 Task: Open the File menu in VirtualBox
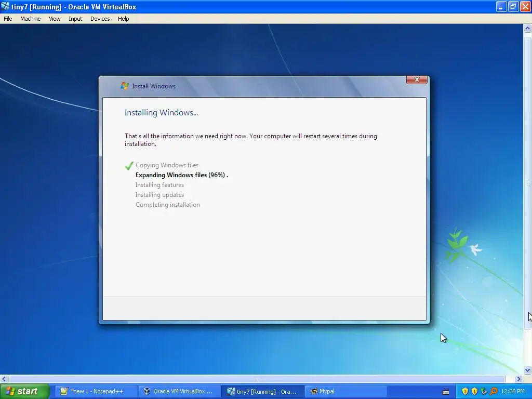(8, 19)
